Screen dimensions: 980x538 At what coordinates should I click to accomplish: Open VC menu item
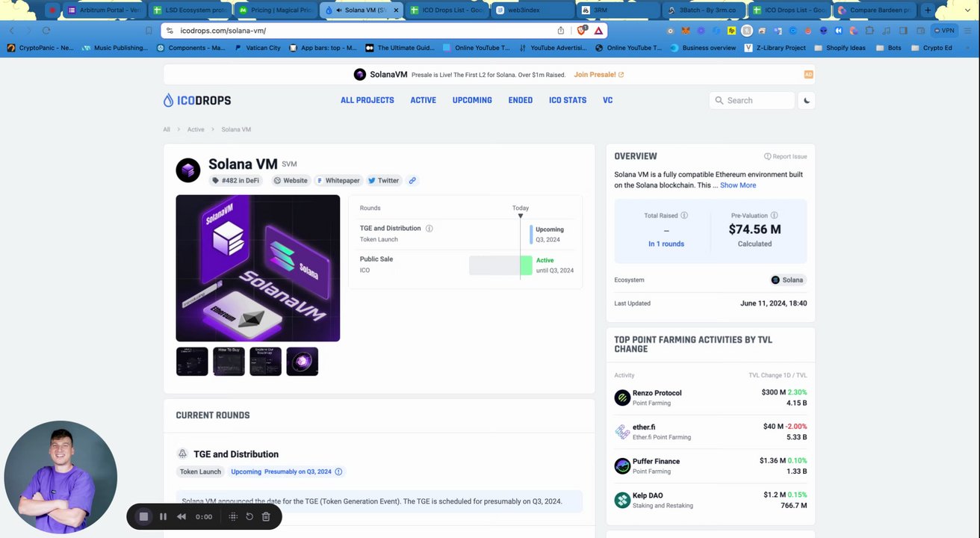[x=607, y=100]
